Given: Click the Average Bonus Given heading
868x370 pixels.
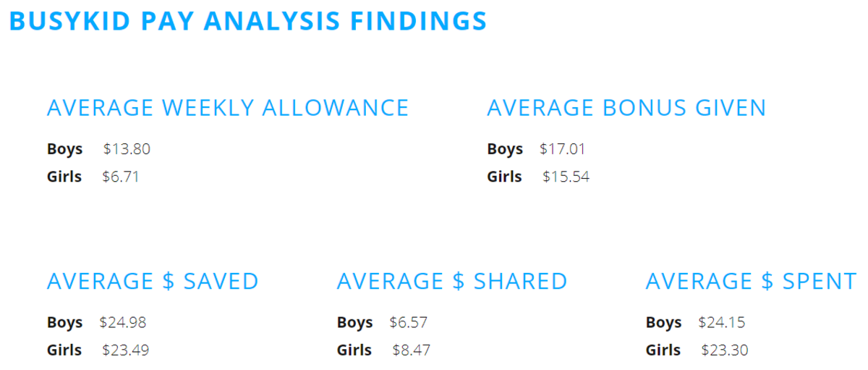Looking at the screenshot, I should pos(626,108).
